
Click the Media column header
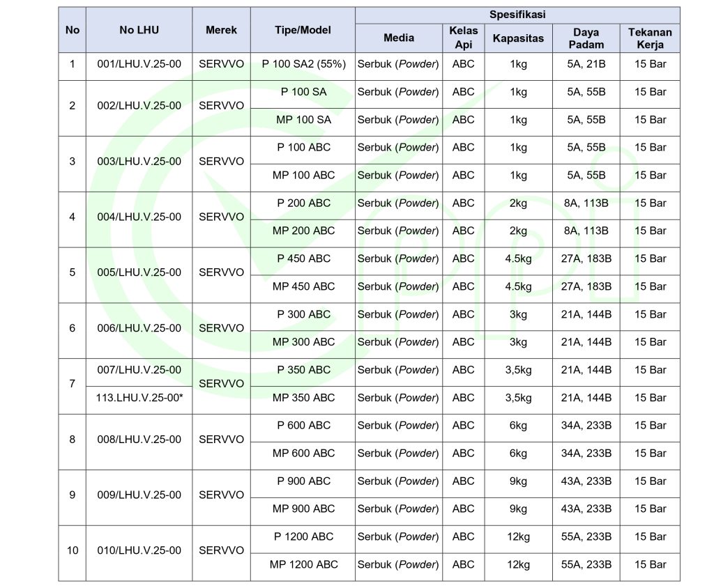398,38
